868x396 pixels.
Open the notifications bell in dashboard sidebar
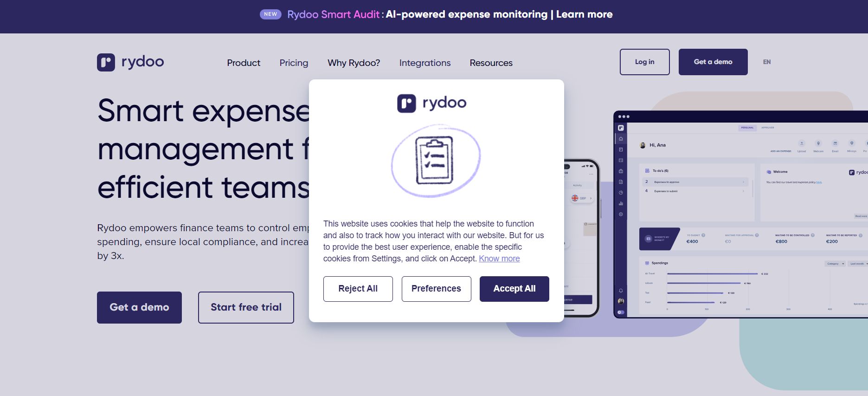click(x=621, y=291)
